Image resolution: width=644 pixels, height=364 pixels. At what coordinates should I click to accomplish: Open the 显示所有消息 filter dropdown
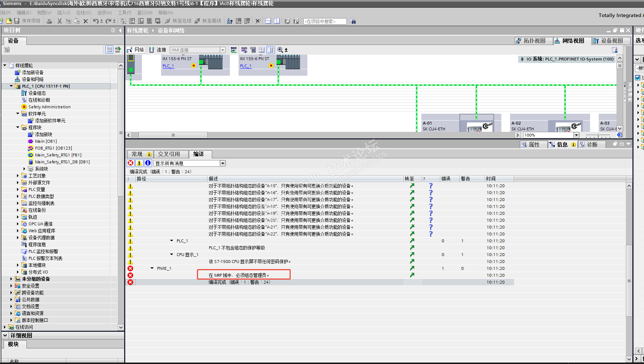click(x=223, y=163)
